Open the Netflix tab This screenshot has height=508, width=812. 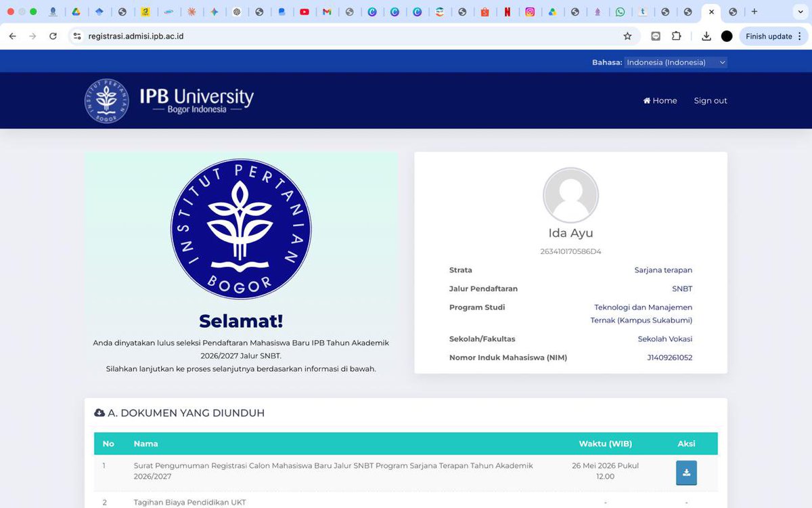(507, 12)
